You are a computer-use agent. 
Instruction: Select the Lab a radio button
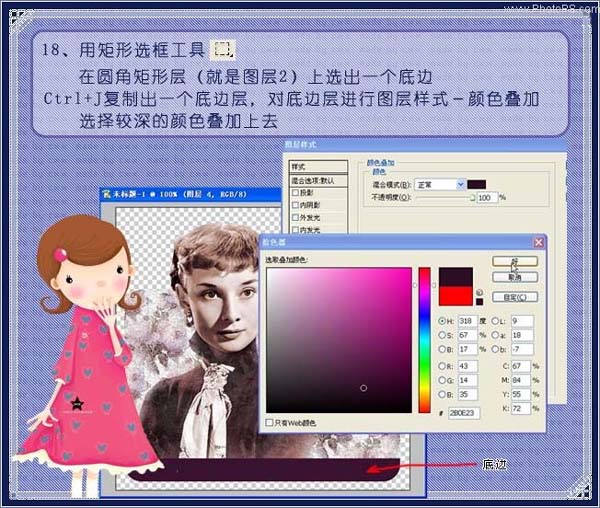[496, 335]
